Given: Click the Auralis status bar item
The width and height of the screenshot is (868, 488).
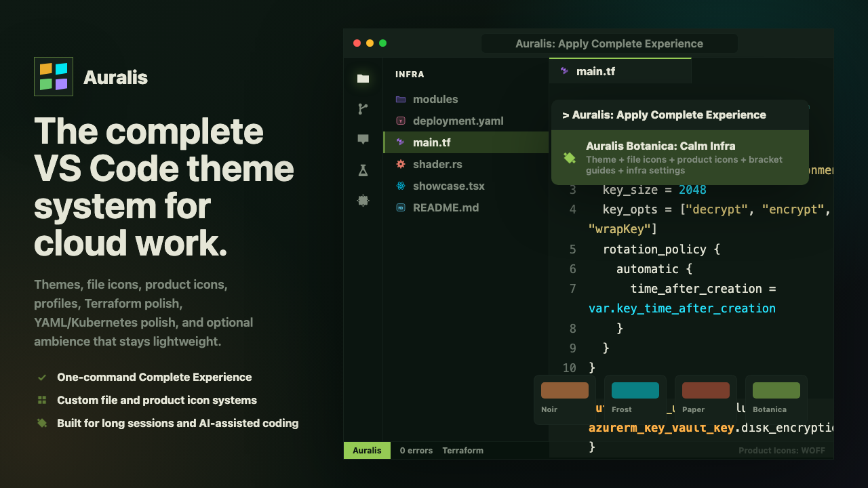Looking at the screenshot, I should pos(367,450).
